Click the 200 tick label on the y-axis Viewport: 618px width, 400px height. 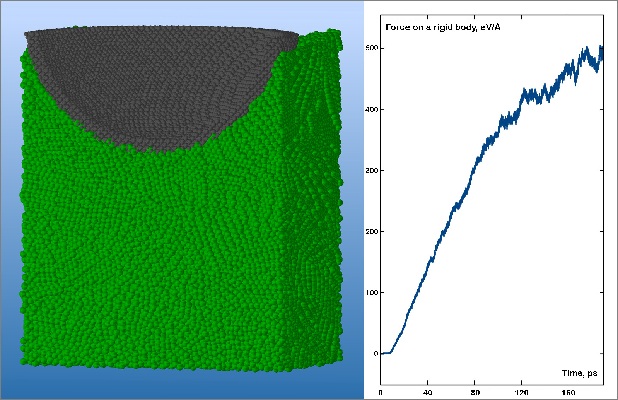[371, 231]
